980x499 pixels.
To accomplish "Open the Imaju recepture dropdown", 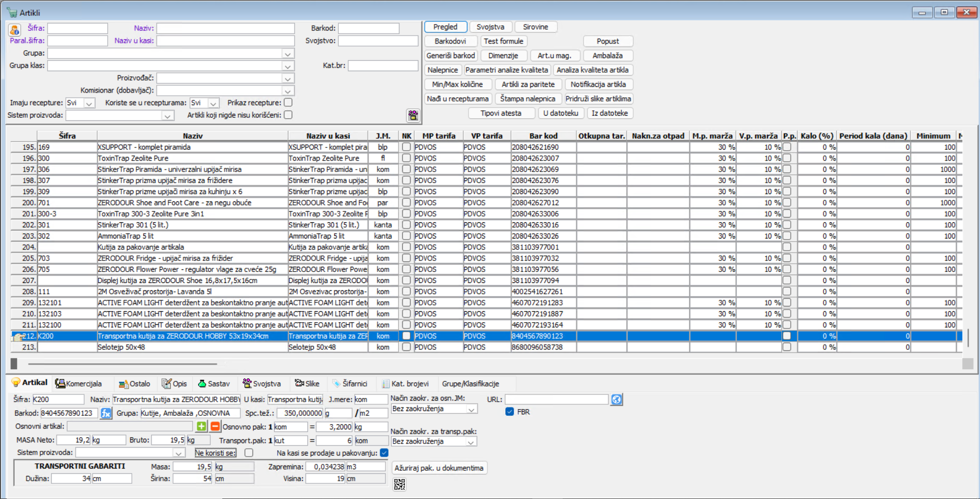I will click(89, 103).
